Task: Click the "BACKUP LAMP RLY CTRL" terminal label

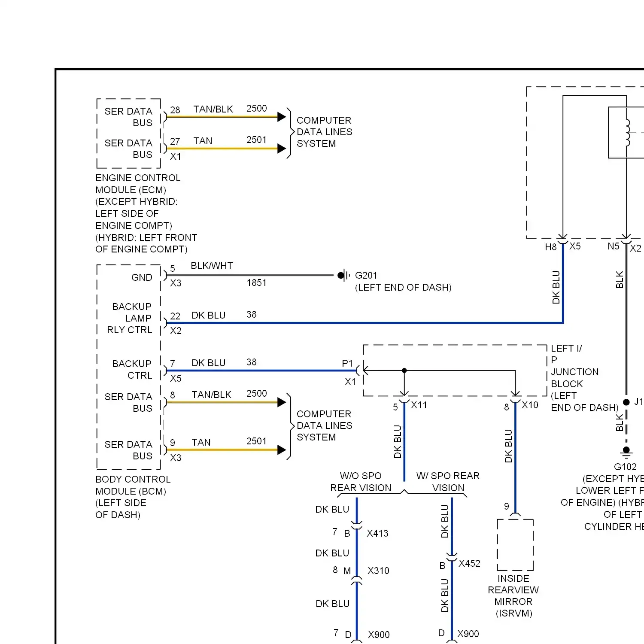Action: coord(130,318)
